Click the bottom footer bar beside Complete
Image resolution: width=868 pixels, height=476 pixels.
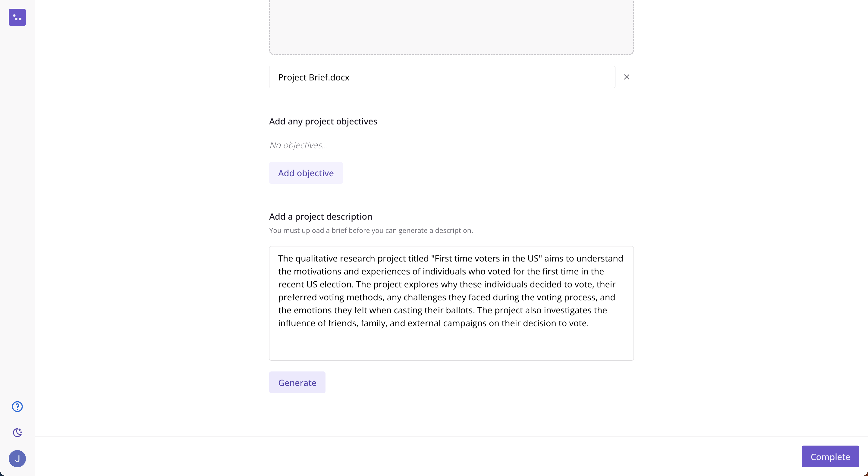[x=418, y=456]
